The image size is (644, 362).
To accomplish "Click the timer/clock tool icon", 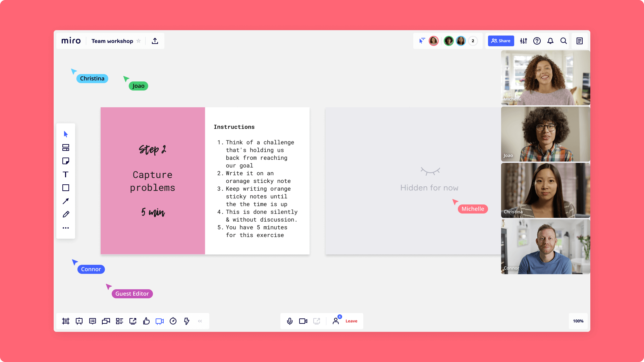I will tap(173, 321).
